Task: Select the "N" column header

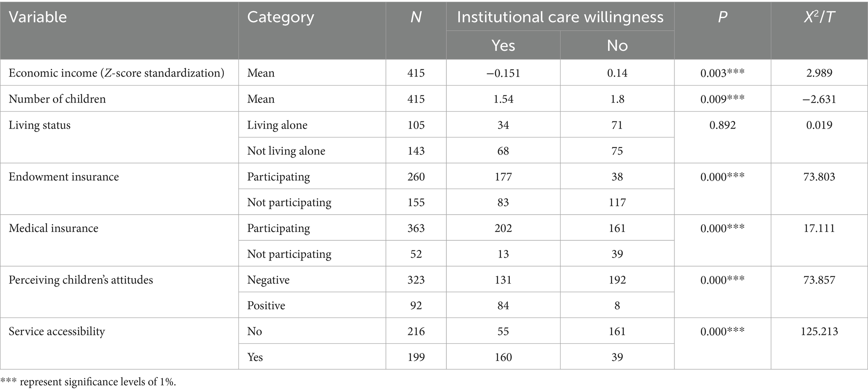Action: pyautogui.click(x=416, y=17)
